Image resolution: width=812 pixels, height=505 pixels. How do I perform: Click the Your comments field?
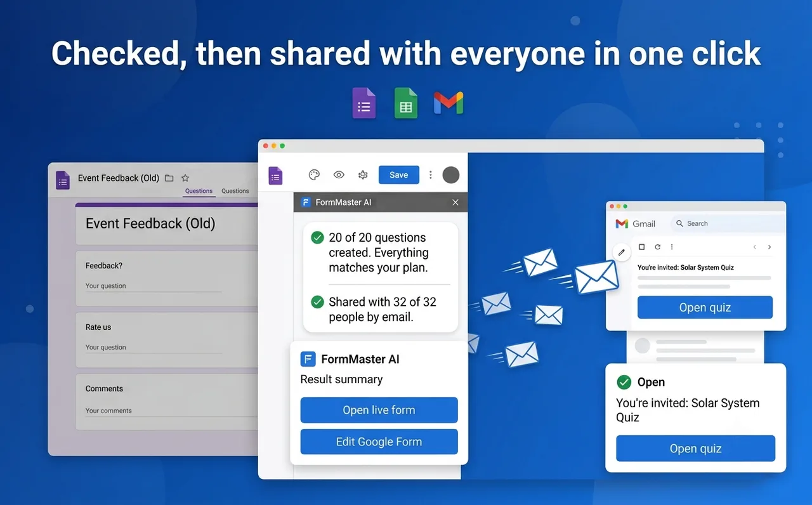pos(170,410)
